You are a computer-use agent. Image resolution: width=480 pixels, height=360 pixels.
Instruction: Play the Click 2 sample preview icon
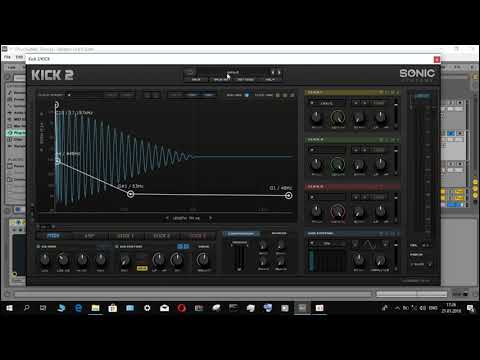tap(312, 150)
